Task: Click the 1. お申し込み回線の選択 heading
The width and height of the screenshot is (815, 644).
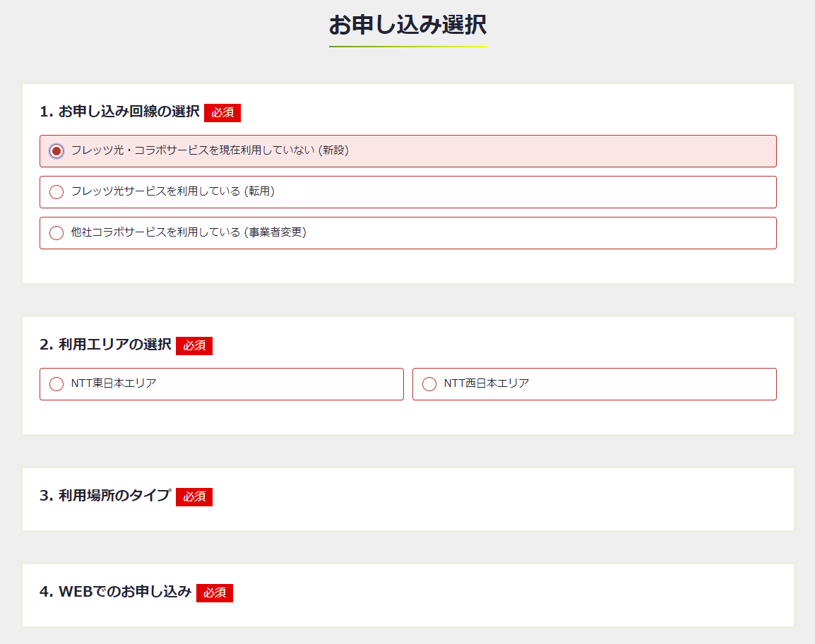Action: coord(119,112)
